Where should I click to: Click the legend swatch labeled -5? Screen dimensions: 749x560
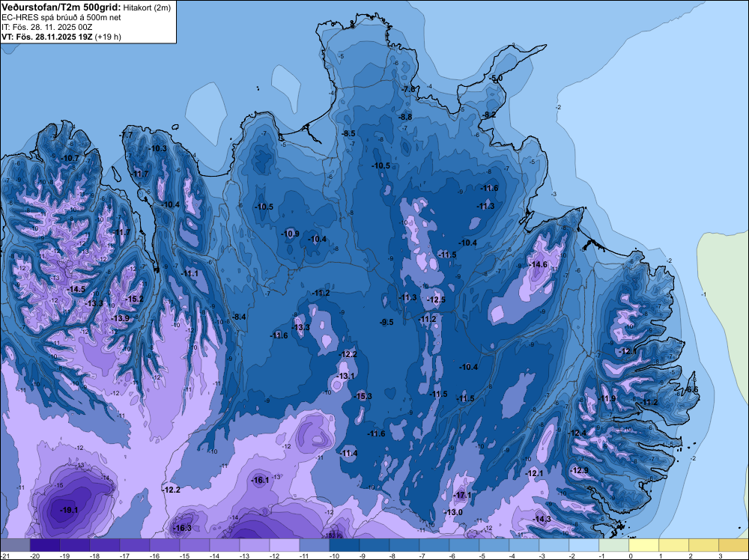[x=494, y=544]
